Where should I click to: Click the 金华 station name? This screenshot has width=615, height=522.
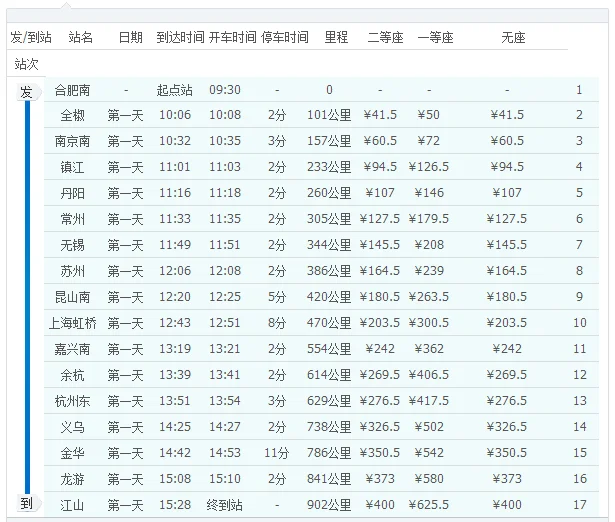pyautogui.click(x=72, y=453)
